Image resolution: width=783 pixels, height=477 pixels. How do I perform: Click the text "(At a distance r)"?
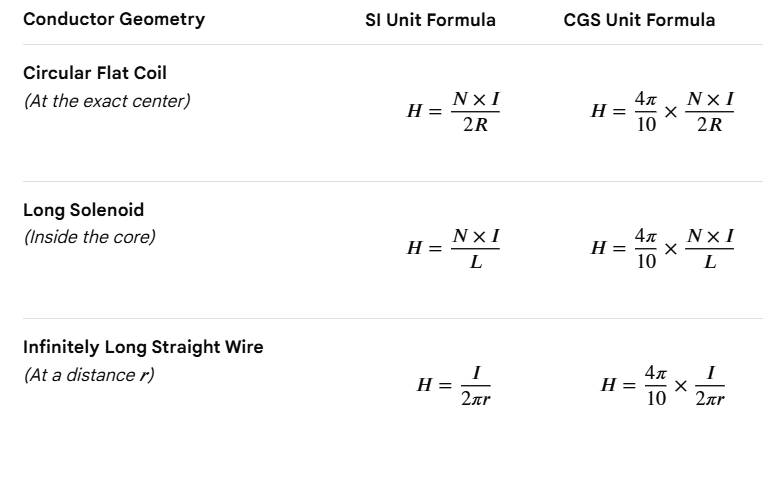tap(89, 375)
